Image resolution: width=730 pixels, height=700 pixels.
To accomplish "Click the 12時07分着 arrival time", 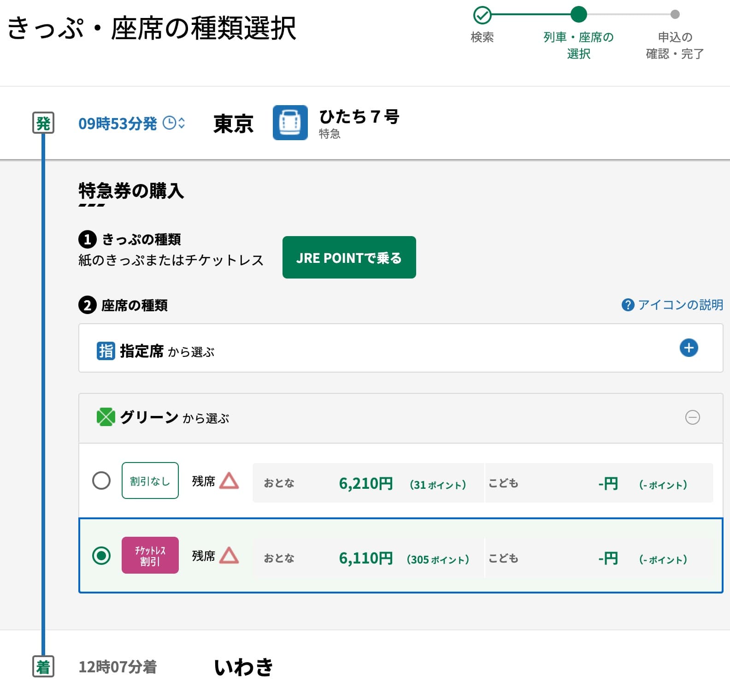I will click(x=118, y=667).
